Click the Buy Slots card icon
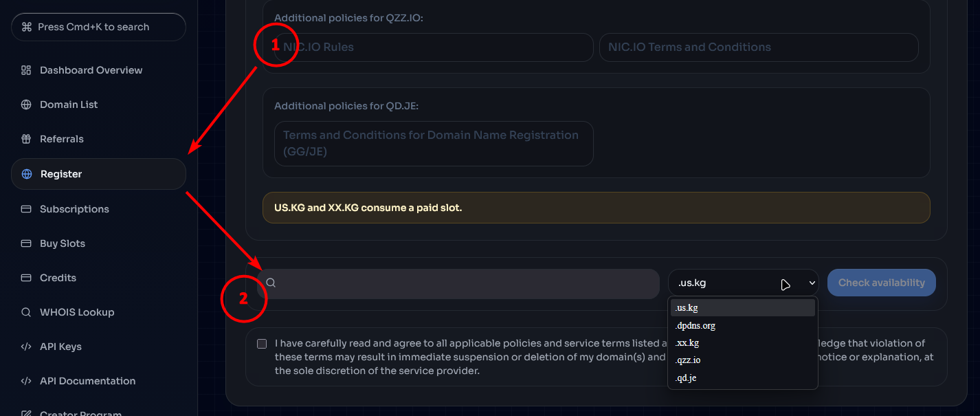The image size is (980, 416). point(26,243)
